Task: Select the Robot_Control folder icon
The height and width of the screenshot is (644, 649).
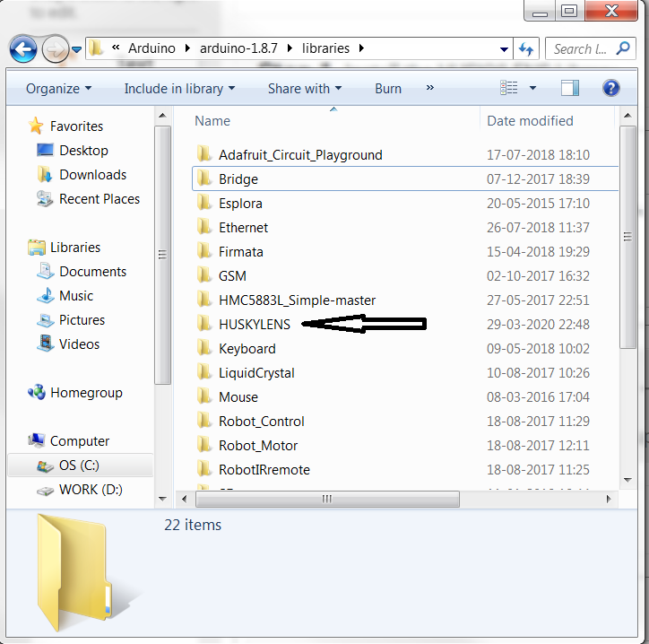Action: click(203, 421)
